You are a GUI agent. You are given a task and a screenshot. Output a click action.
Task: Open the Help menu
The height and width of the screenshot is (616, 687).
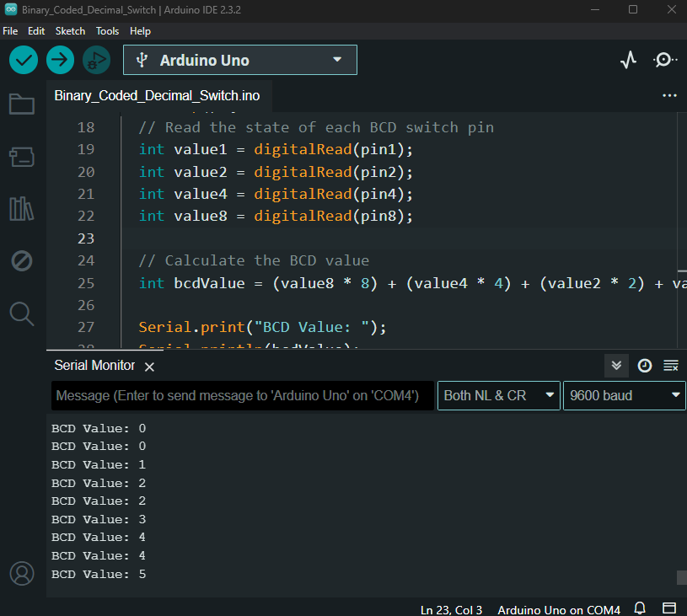click(x=140, y=31)
